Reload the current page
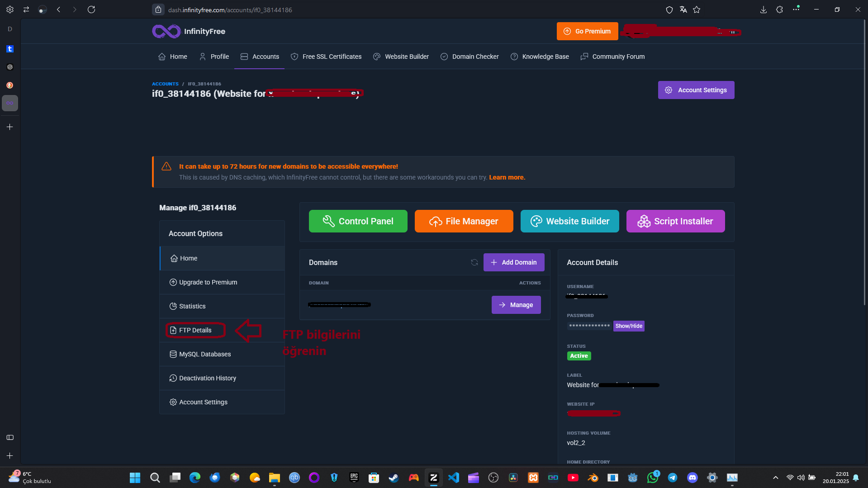Image resolution: width=868 pixels, height=488 pixels. (x=91, y=9)
